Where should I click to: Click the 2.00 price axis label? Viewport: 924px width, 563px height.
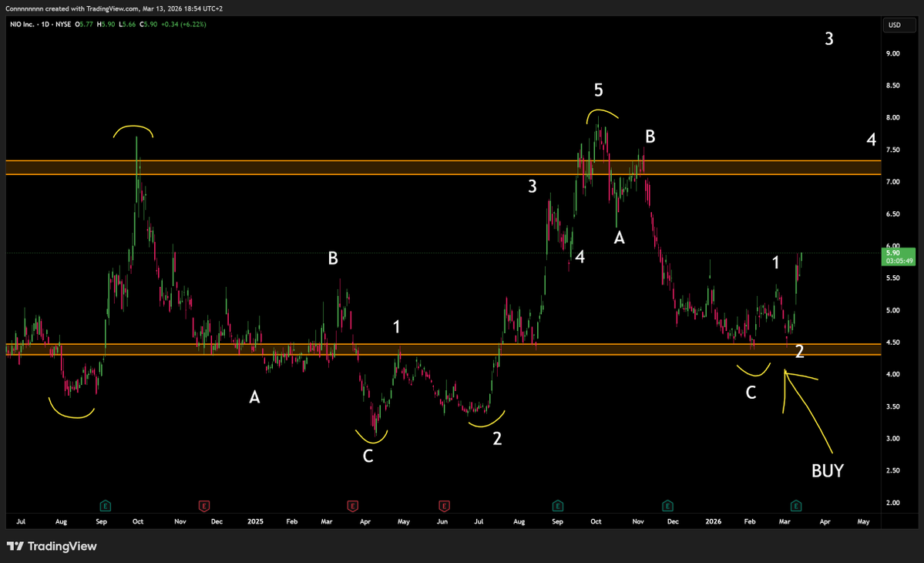tap(892, 503)
